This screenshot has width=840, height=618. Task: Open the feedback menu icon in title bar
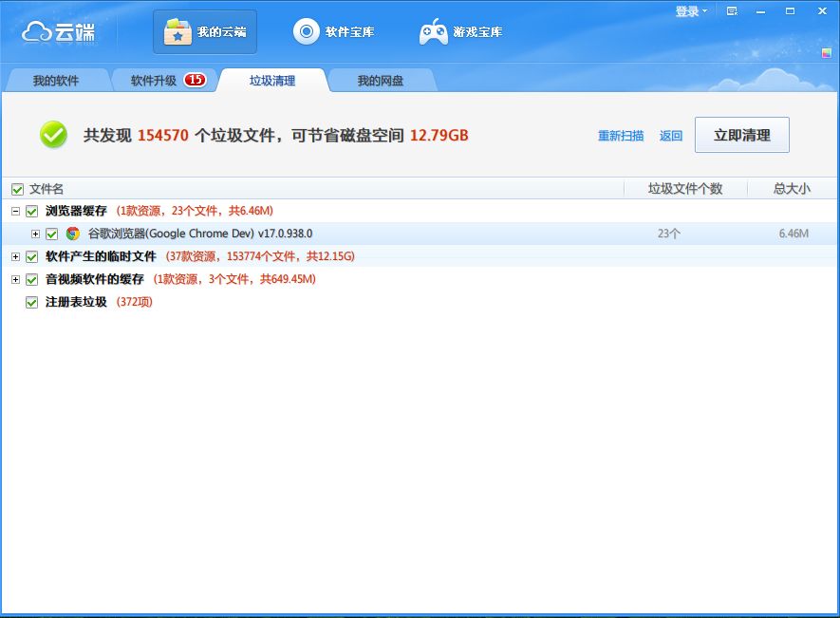(x=732, y=11)
